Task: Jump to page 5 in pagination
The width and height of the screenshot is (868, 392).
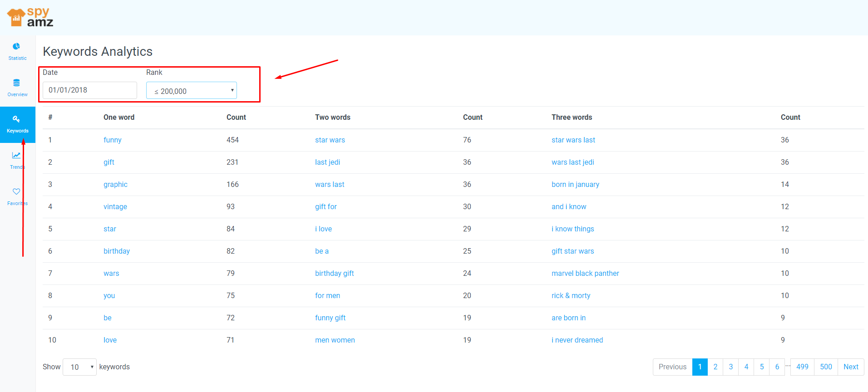Action: click(x=762, y=367)
